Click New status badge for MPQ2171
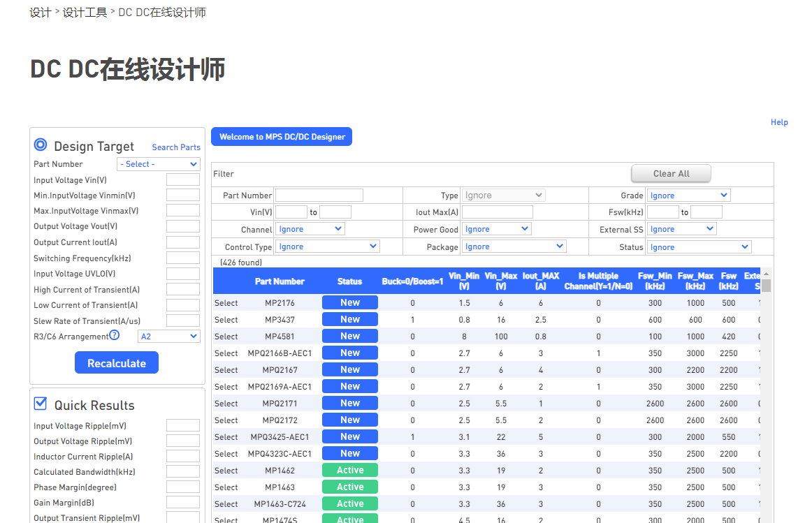Image resolution: width=812 pixels, height=523 pixels. click(x=350, y=403)
